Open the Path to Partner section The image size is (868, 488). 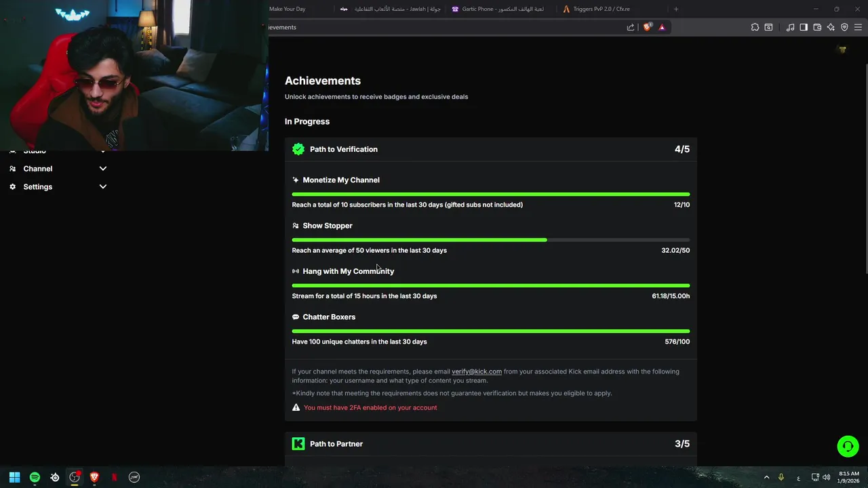click(x=490, y=444)
